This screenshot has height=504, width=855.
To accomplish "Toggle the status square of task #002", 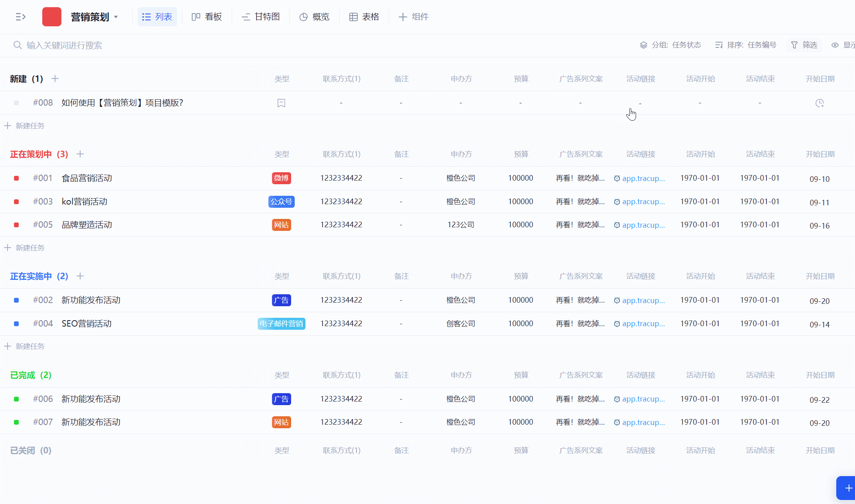I will pyautogui.click(x=16, y=300).
